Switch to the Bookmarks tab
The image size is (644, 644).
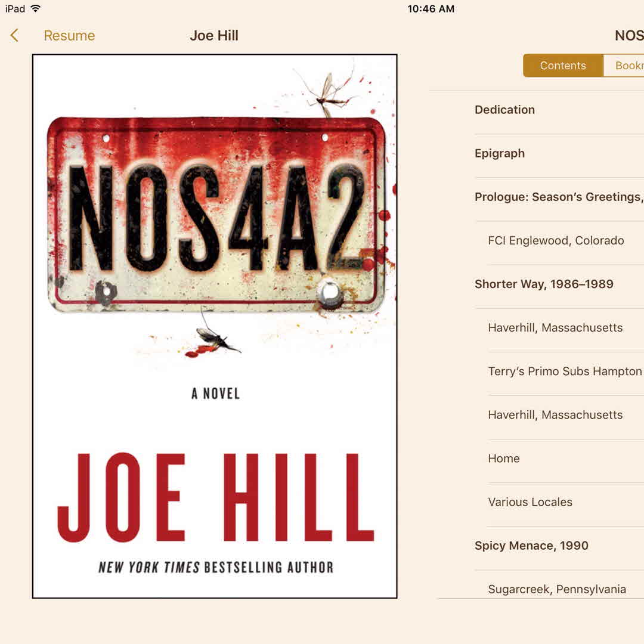tap(624, 66)
